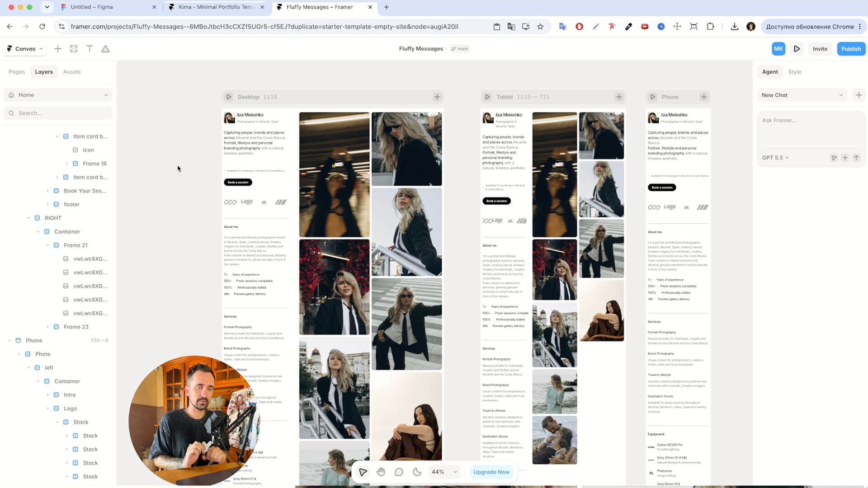Click the browser address bar URL
This screenshot has width=868, height=488.
264,27
